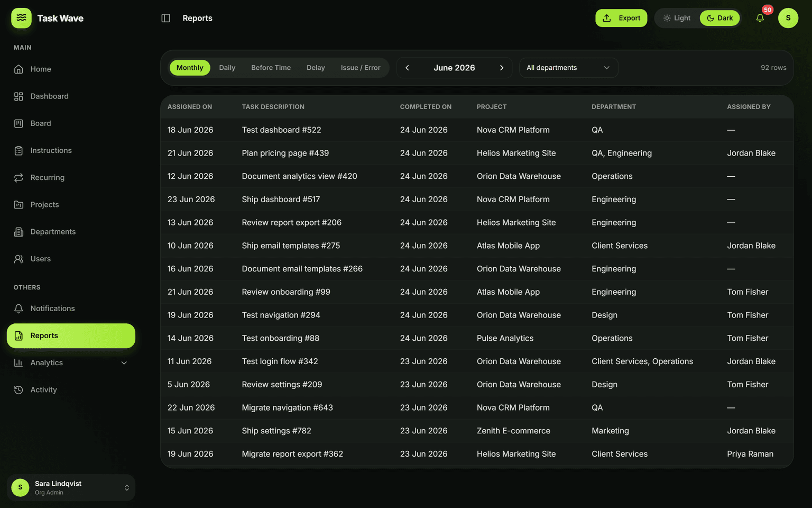Open the Recurring sidebar item

[x=71, y=177]
